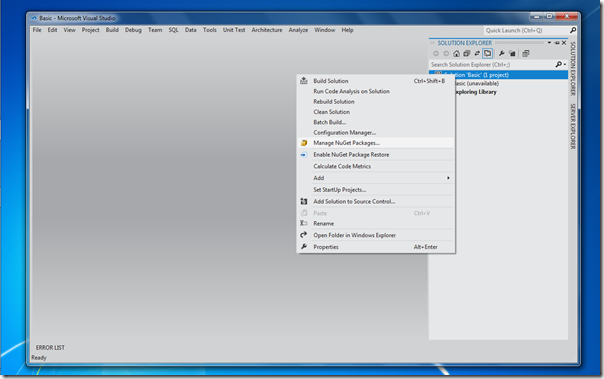Image resolution: width=604 pixels, height=379 pixels.
Task: Open the Project menu
Action: click(x=91, y=30)
